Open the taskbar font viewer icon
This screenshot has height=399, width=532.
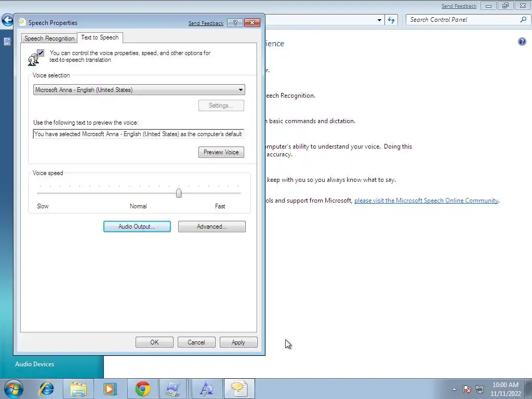[x=206, y=389]
